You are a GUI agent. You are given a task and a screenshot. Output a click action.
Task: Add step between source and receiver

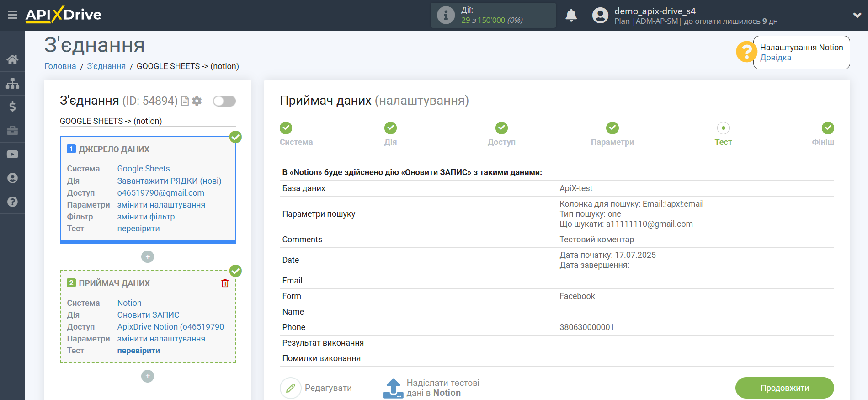click(x=148, y=257)
